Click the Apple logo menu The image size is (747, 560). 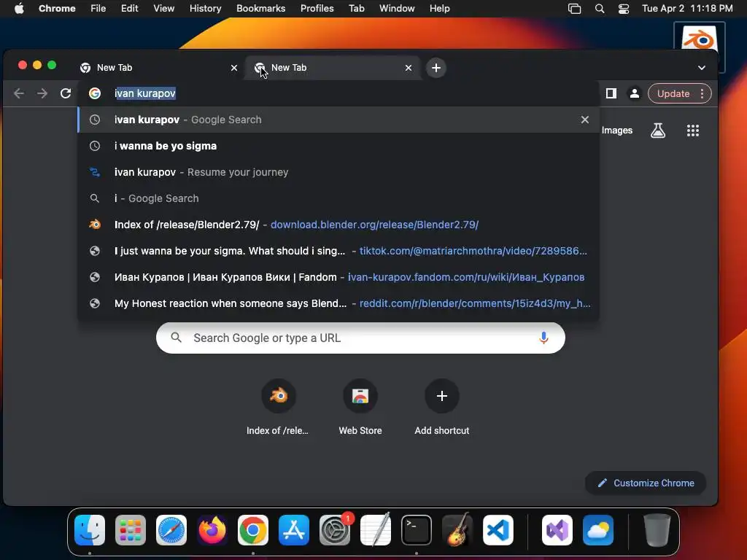pos(19,9)
